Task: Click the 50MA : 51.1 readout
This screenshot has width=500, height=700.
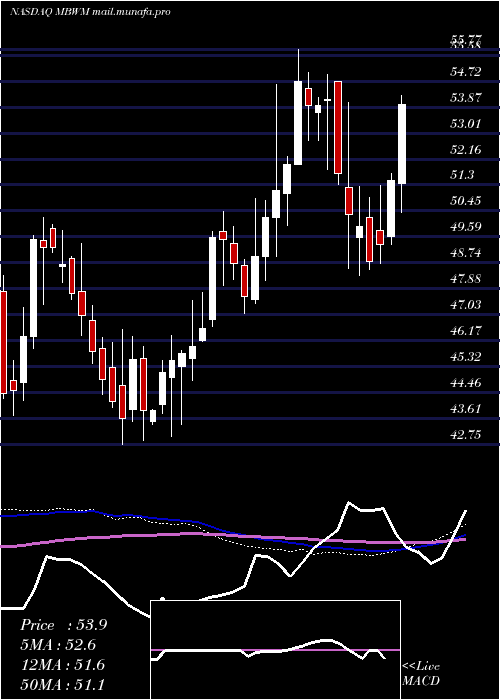Action: [63, 684]
